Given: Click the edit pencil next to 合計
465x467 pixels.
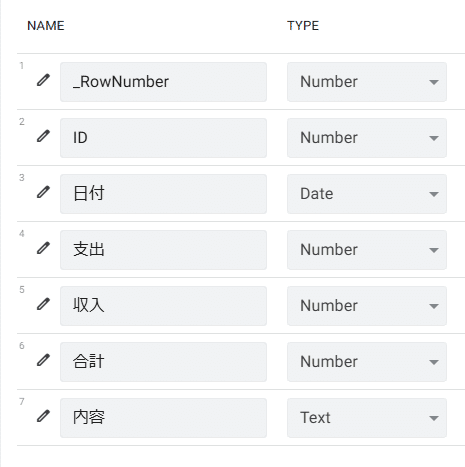Looking at the screenshot, I should tap(43, 360).
